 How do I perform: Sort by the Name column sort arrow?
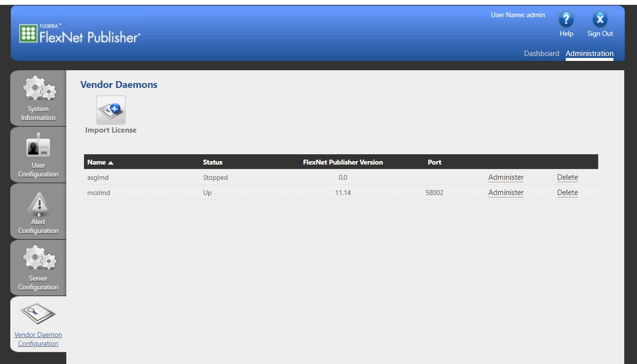(x=111, y=163)
